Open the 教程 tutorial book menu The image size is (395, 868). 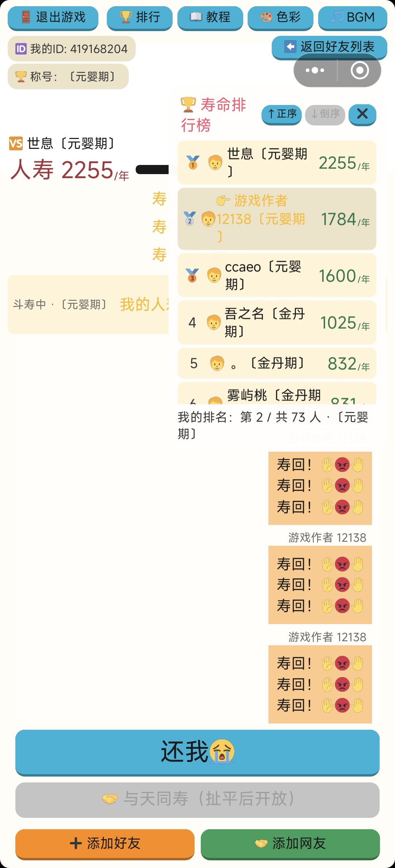click(210, 18)
